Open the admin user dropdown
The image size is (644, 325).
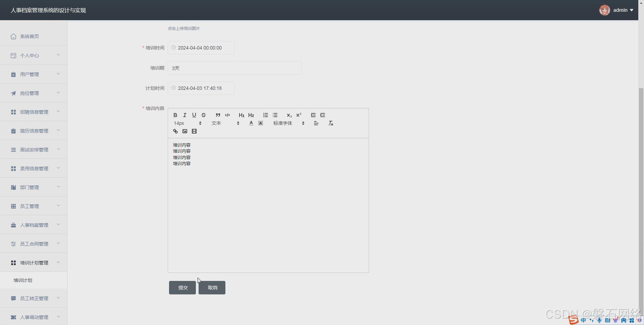point(623,10)
